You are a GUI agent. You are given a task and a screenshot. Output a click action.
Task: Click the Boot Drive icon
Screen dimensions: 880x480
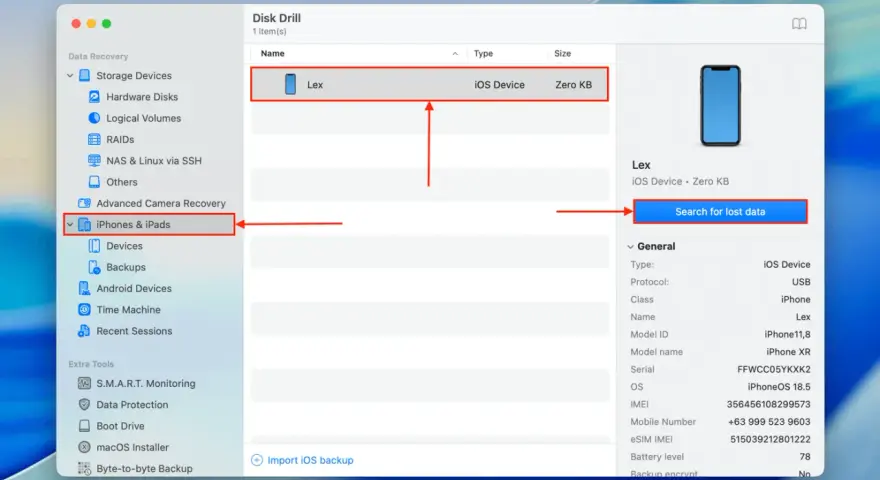(84, 426)
